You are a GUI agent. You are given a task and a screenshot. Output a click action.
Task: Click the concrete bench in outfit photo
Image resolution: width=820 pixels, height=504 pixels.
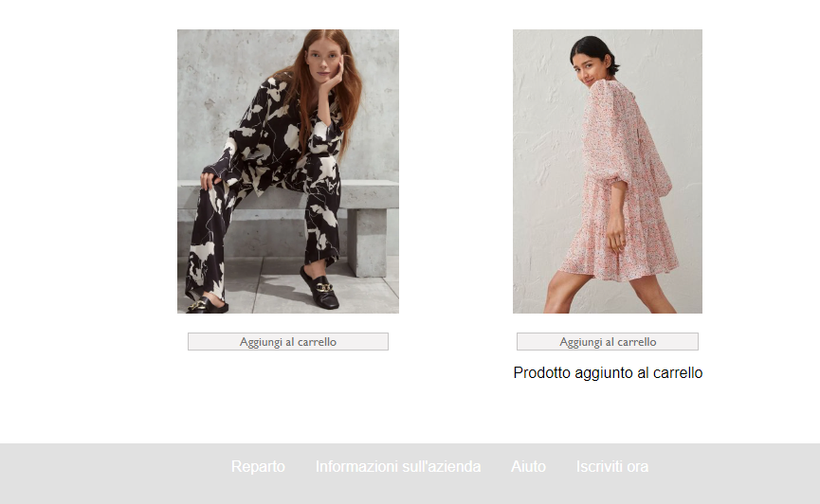click(366, 220)
